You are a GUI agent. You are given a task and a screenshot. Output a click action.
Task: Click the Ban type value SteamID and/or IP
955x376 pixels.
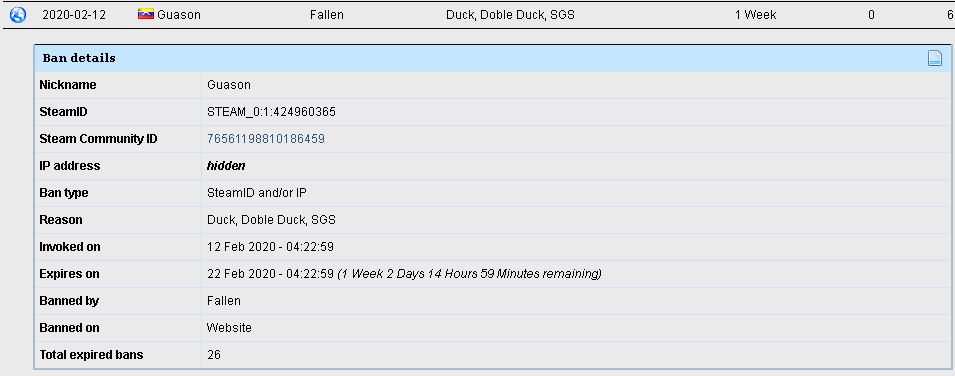pyautogui.click(x=256, y=193)
